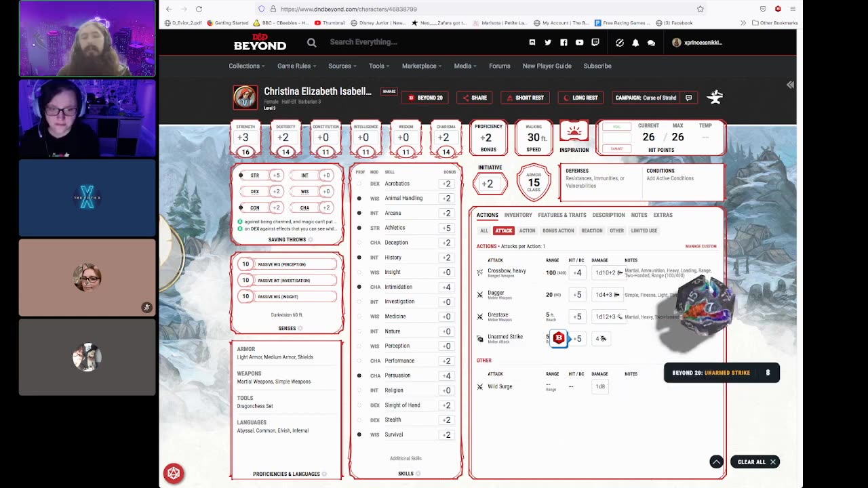Click the Beyond 20 dice roll popup icon

pos(559,338)
